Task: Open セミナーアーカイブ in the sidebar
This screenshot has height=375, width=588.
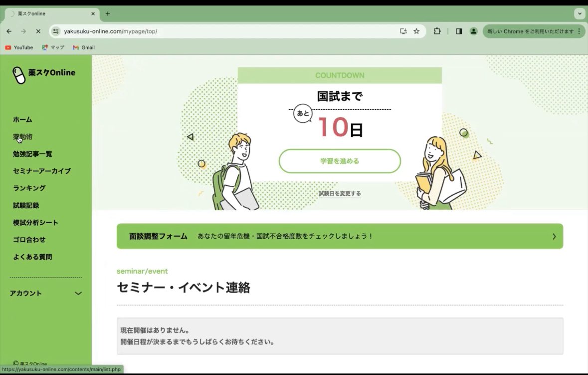Action: coord(41,171)
